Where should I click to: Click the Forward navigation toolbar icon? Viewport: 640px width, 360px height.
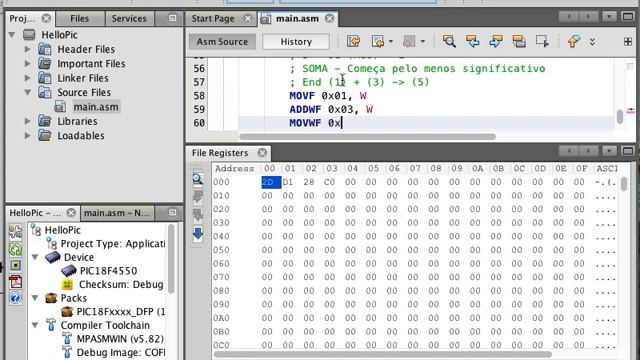pos(409,41)
